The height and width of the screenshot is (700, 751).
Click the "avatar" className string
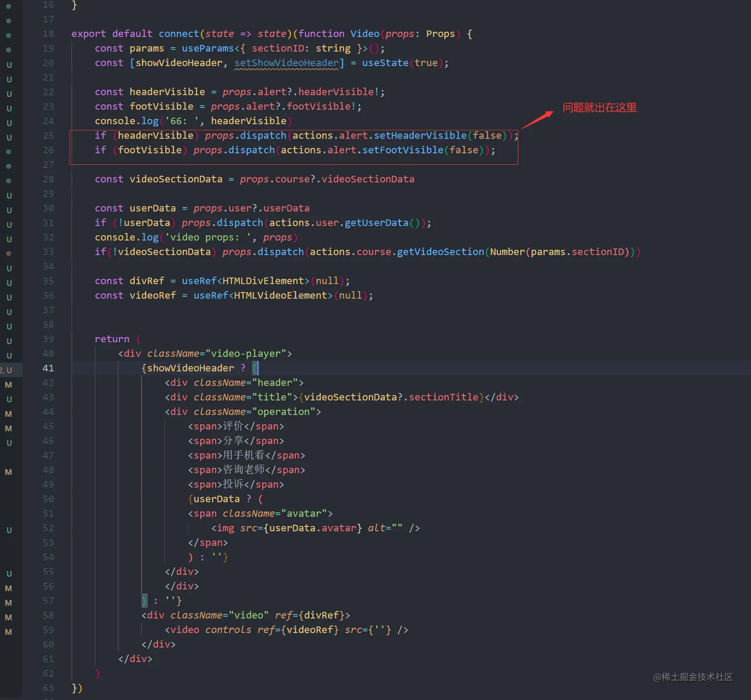[x=304, y=513]
